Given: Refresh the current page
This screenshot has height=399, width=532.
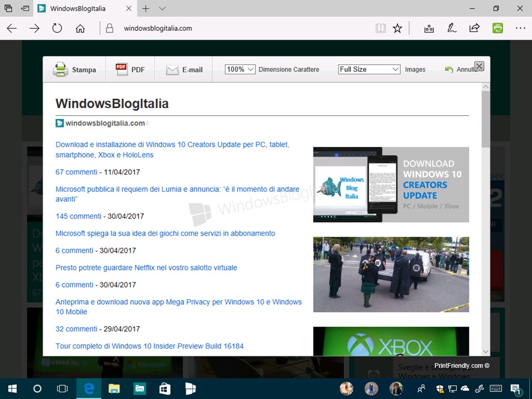Looking at the screenshot, I should pos(57,28).
